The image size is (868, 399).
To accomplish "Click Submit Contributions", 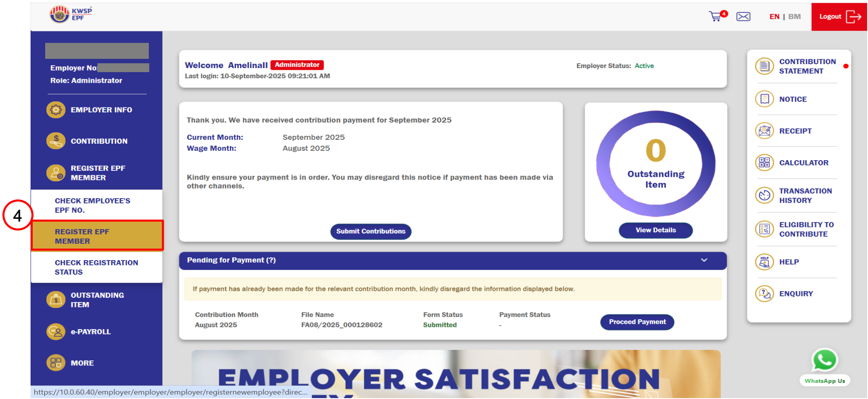I will (x=371, y=231).
